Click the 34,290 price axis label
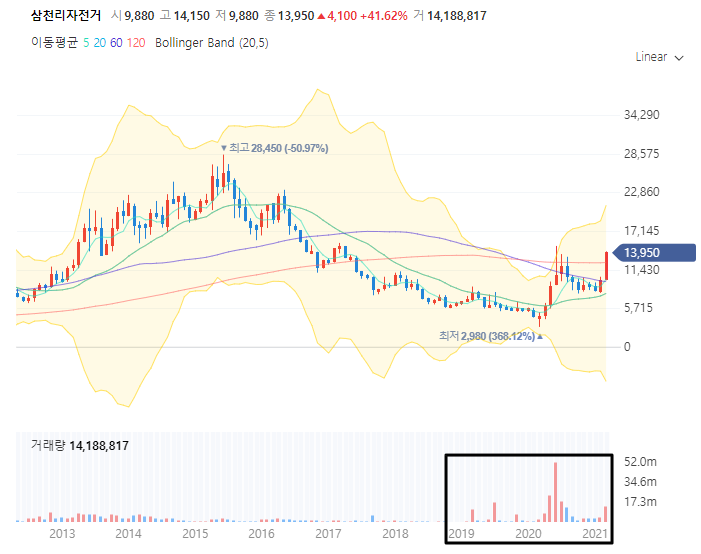The height and width of the screenshot is (554, 701). tap(642, 115)
